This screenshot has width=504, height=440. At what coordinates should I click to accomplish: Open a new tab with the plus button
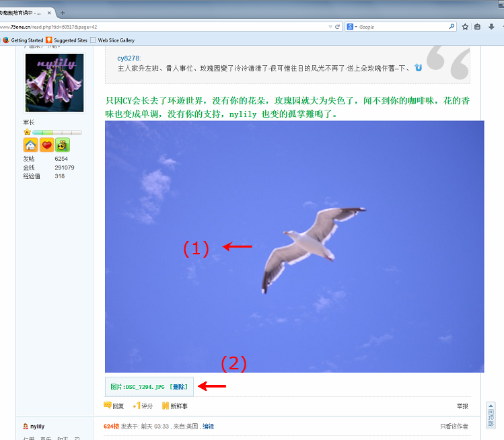click(63, 13)
